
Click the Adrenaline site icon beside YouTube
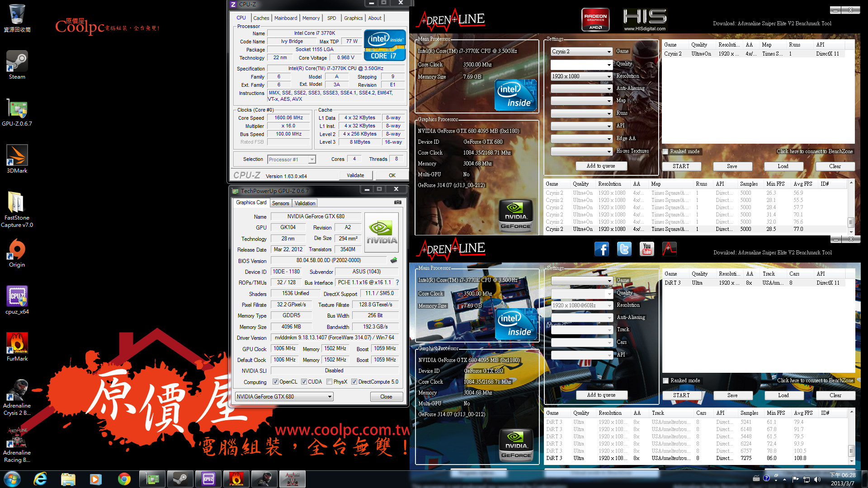click(x=669, y=249)
